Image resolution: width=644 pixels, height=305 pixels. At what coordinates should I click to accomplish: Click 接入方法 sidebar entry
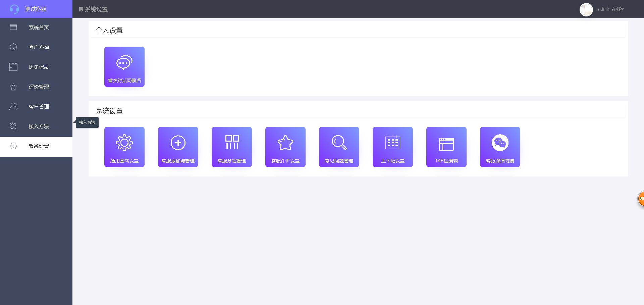pos(36,126)
